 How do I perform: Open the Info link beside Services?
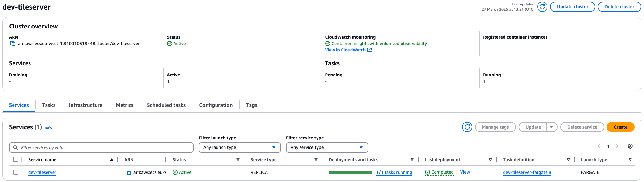click(48, 128)
